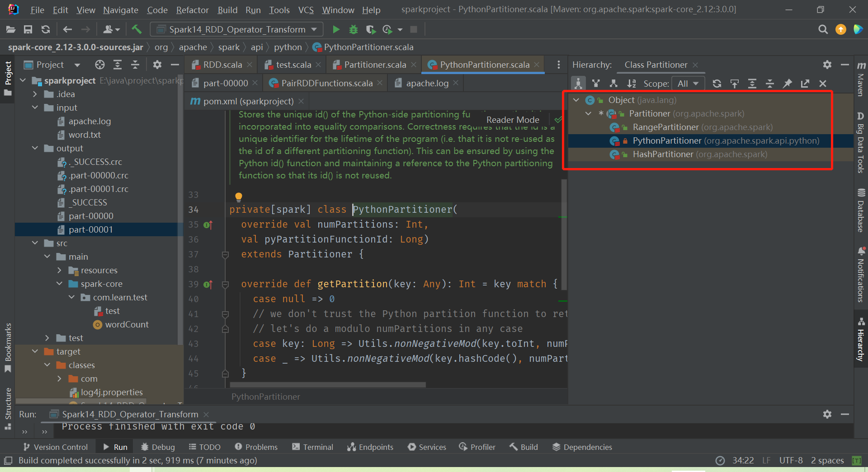
Task: Open the Problems tool window
Action: coord(256,447)
